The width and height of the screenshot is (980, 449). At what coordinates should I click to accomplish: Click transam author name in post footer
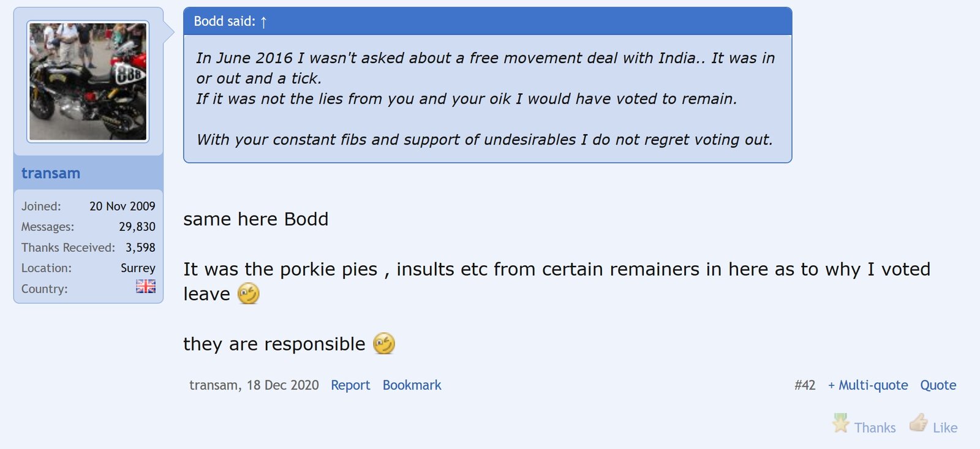click(x=213, y=385)
